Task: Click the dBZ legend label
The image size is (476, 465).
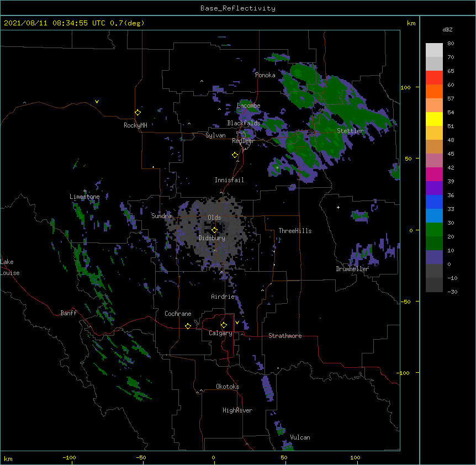Action: [x=447, y=30]
